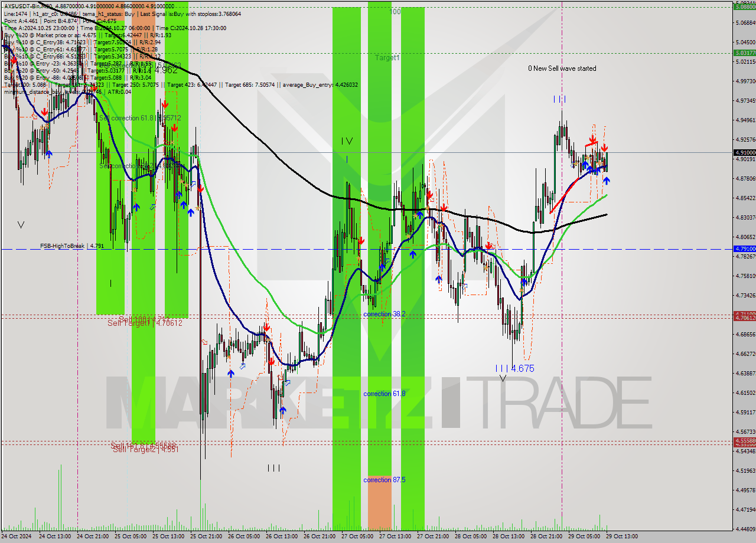This screenshot has height=543, width=756.
Task: Select the 'FSB-HighToBreak | 4.791' level label
Action: point(72,246)
